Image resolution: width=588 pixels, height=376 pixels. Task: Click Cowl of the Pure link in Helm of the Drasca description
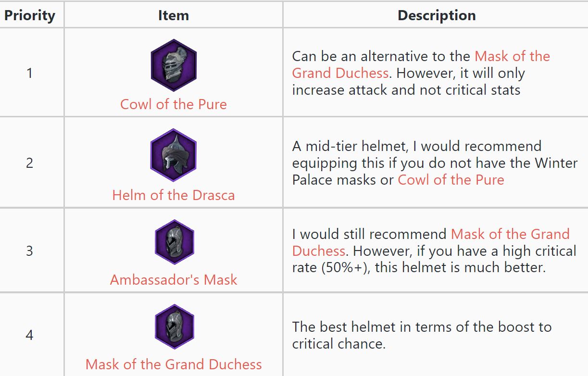451,180
